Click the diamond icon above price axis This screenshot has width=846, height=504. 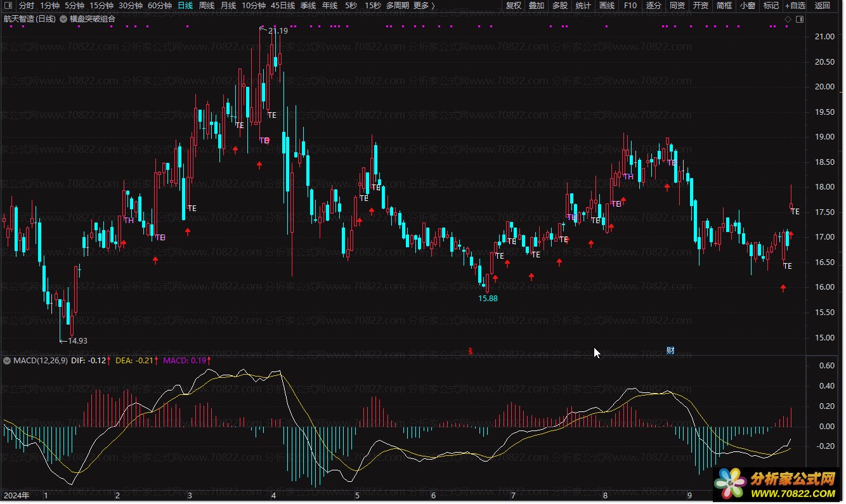(x=788, y=19)
